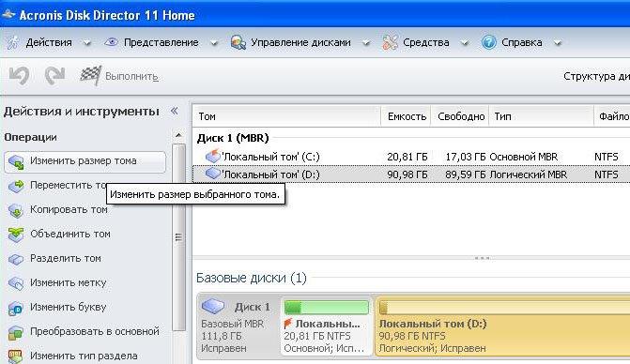Expand dropdown arrow next to Справка

pos(558,43)
